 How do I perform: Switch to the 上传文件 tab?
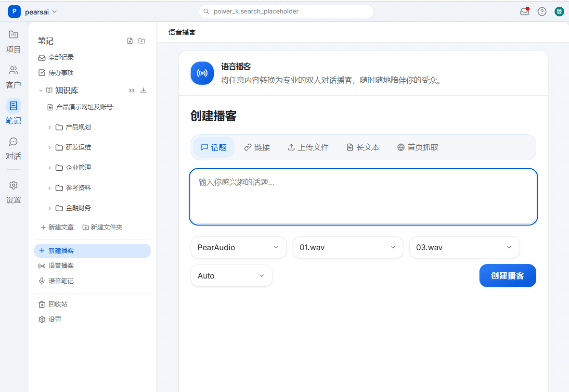pos(308,147)
